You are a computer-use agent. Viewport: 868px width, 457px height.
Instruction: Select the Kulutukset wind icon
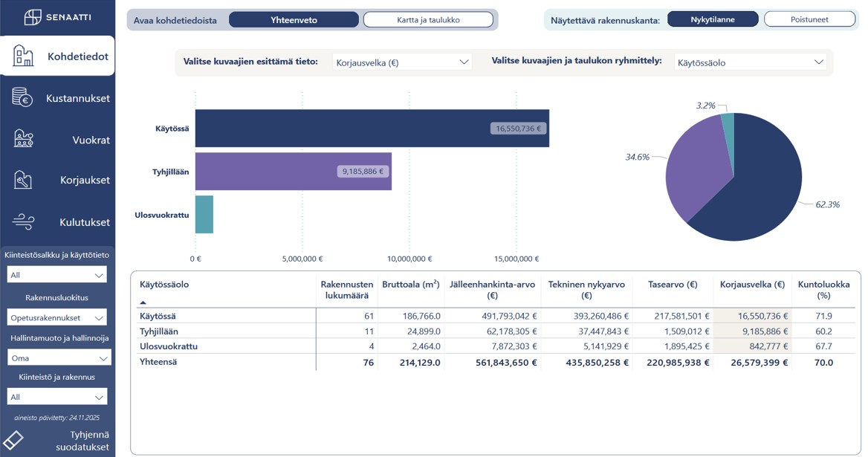23,221
